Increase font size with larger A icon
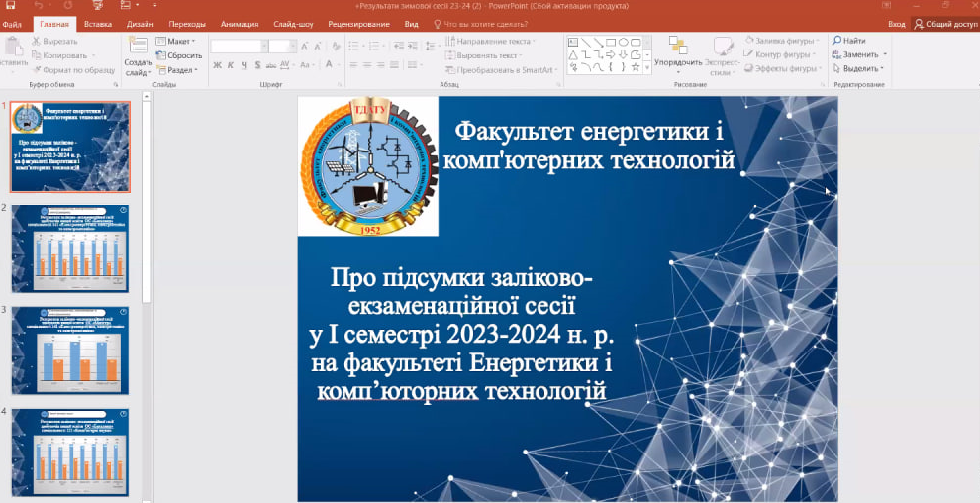Viewport: 980px width, 503px height. coord(304,47)
